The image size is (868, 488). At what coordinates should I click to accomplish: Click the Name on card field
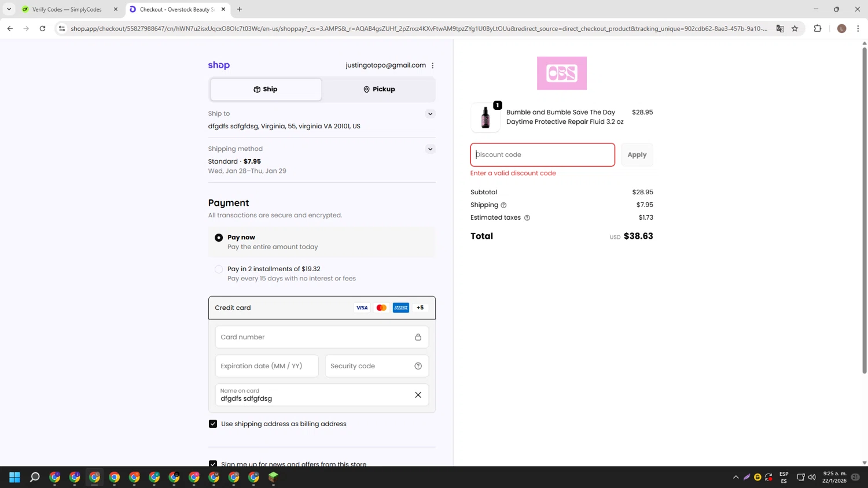tap(322, 395)
